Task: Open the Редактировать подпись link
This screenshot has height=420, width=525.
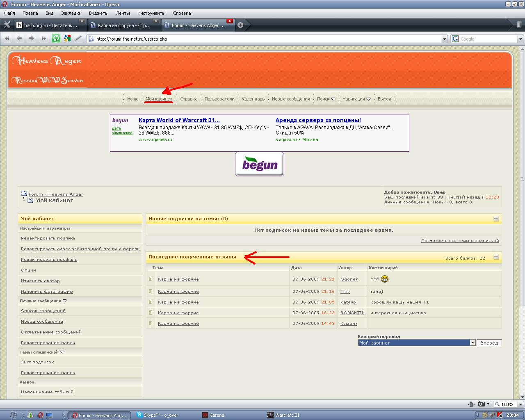Action: pyautogui.click(x=48, y=238)
